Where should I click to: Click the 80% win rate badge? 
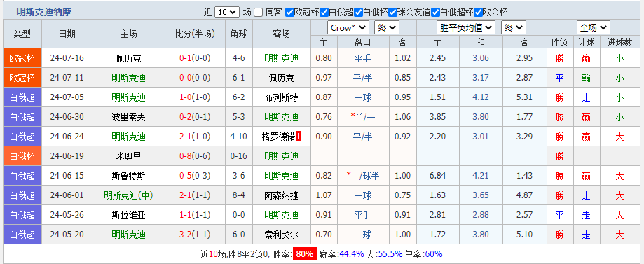[x=304, y=254]
